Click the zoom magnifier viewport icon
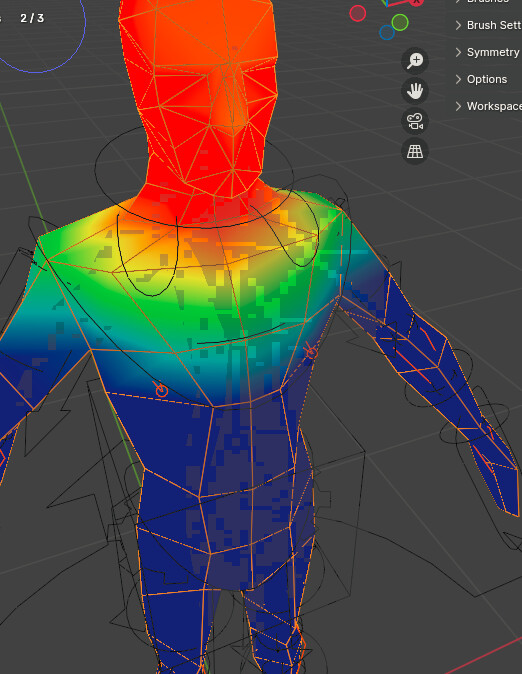 tap(415, 60)
